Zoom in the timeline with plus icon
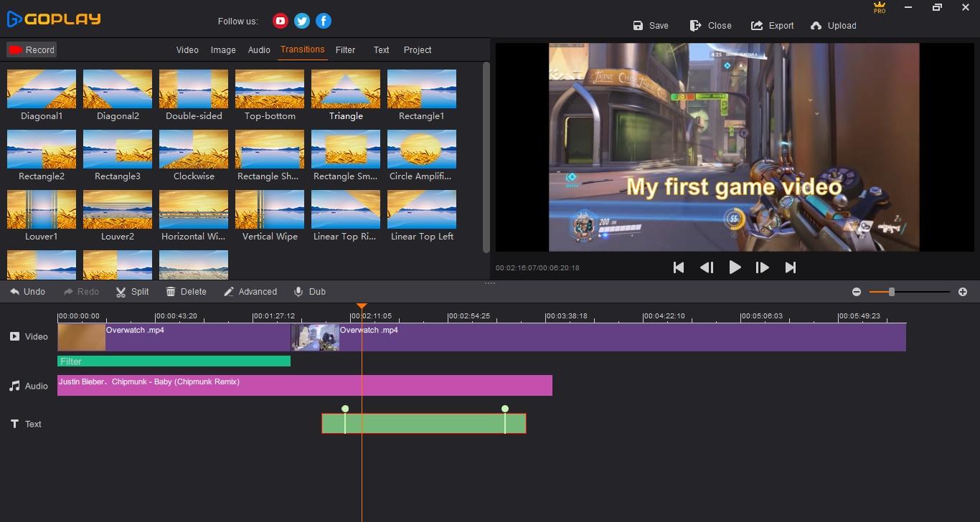Image resolution: width=980 pixels, height=522 pixels. coord(963,292)
